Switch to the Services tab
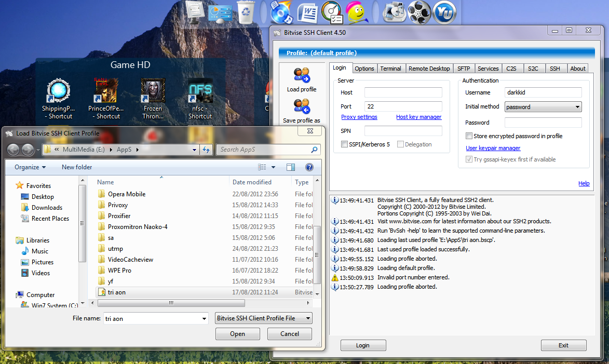 488,69
